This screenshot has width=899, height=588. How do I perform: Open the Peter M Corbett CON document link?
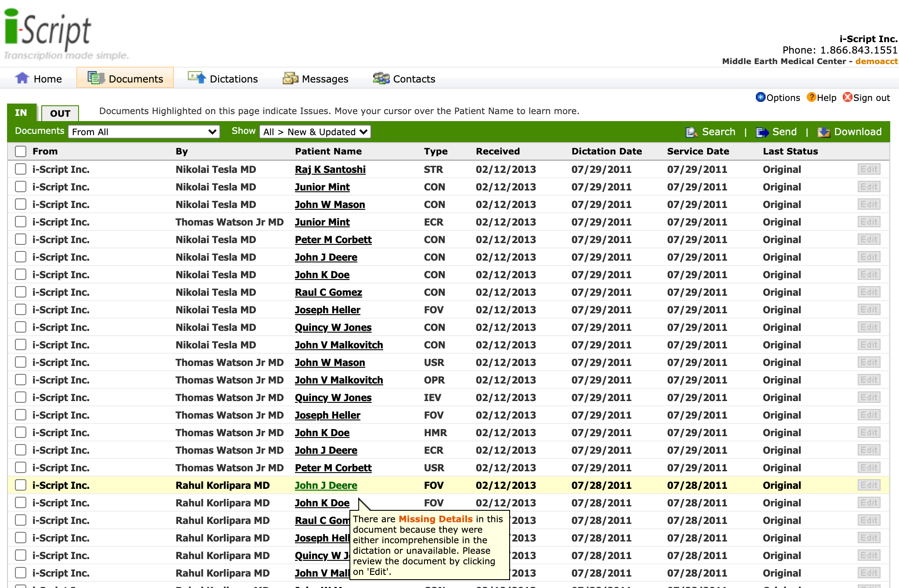[x=333, y=240]
